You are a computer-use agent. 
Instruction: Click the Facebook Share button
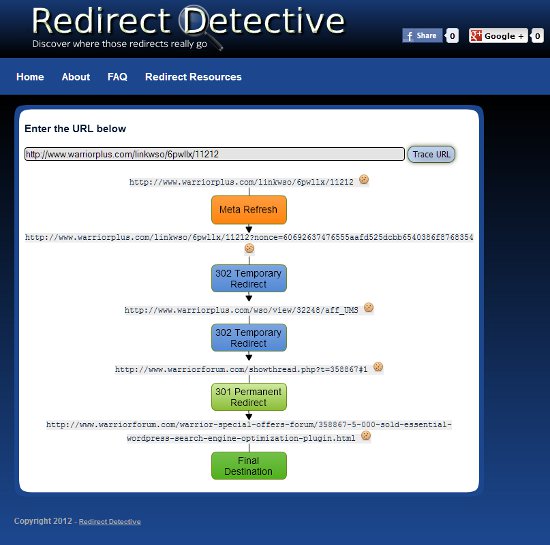[x=422, y=35]
